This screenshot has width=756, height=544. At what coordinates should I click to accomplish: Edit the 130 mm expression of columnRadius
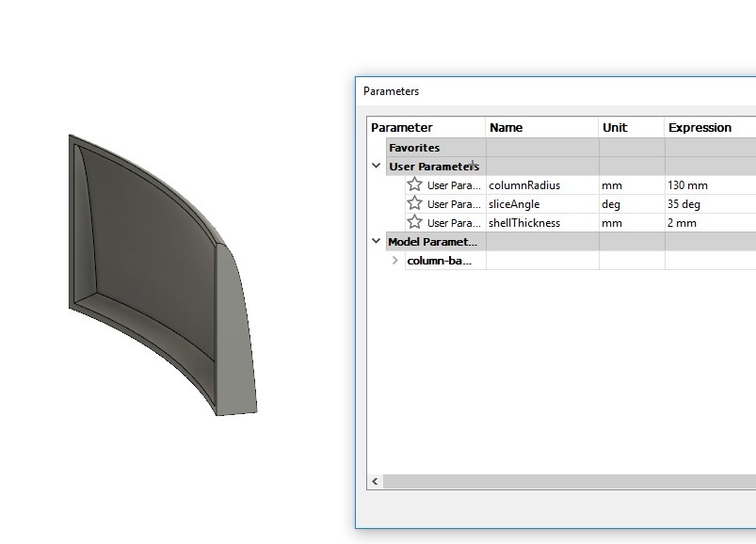687,185
